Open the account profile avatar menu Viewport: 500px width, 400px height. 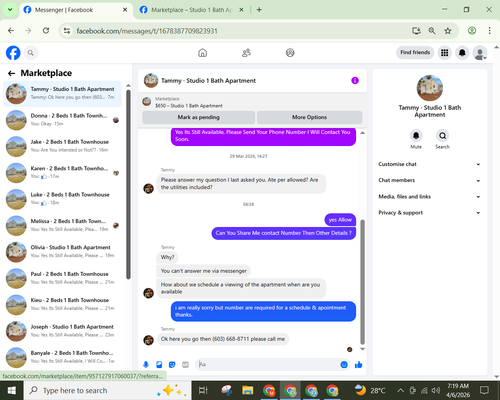pyautogui.click(x=480, y=53)
